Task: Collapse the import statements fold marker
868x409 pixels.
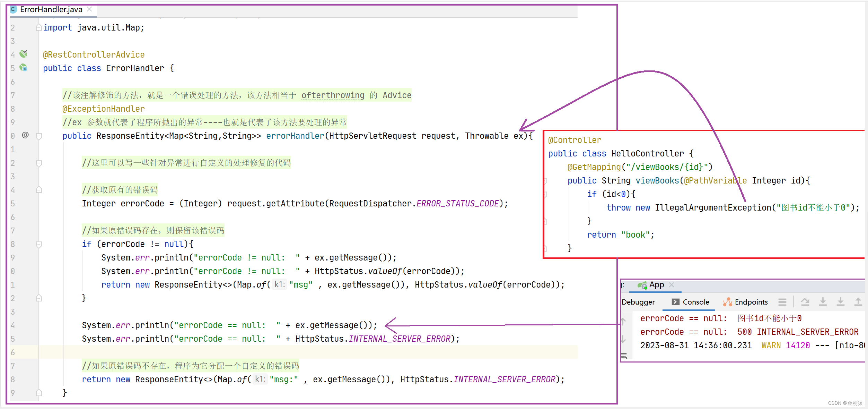Action: coord(39,27)
